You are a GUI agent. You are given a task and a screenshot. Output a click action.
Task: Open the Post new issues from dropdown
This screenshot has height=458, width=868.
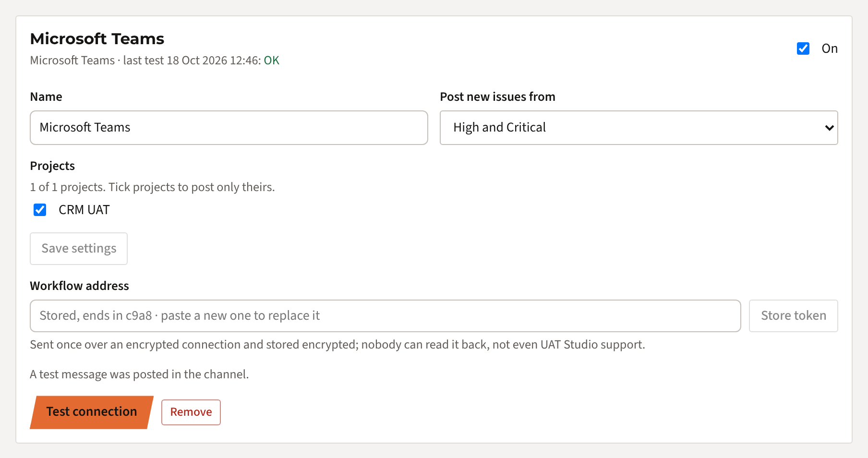point(639,128)
